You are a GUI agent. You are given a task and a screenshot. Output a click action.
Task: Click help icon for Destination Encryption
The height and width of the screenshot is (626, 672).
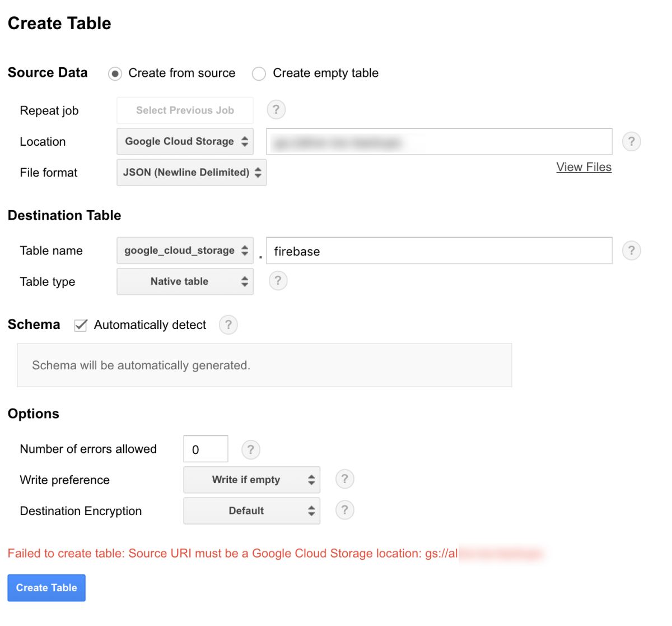344,511
